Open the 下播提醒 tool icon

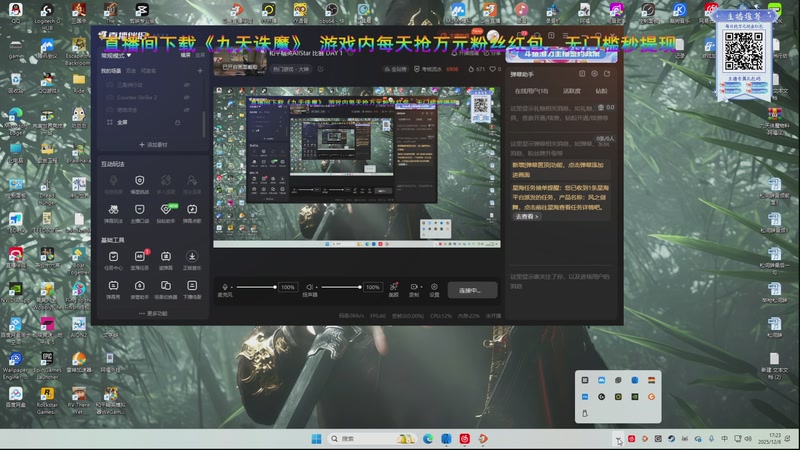(192, 286)
